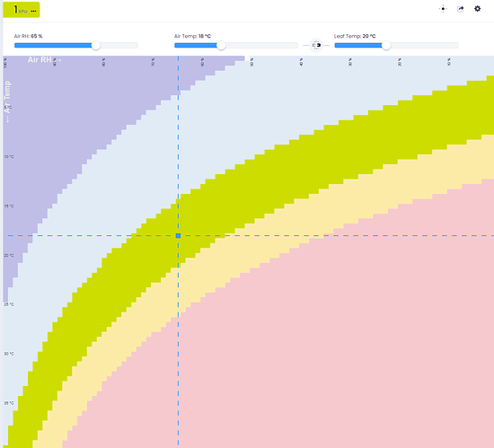The image size is (494, 448).
Task: Click the Air RH axis title
Action: click(44, 59)
